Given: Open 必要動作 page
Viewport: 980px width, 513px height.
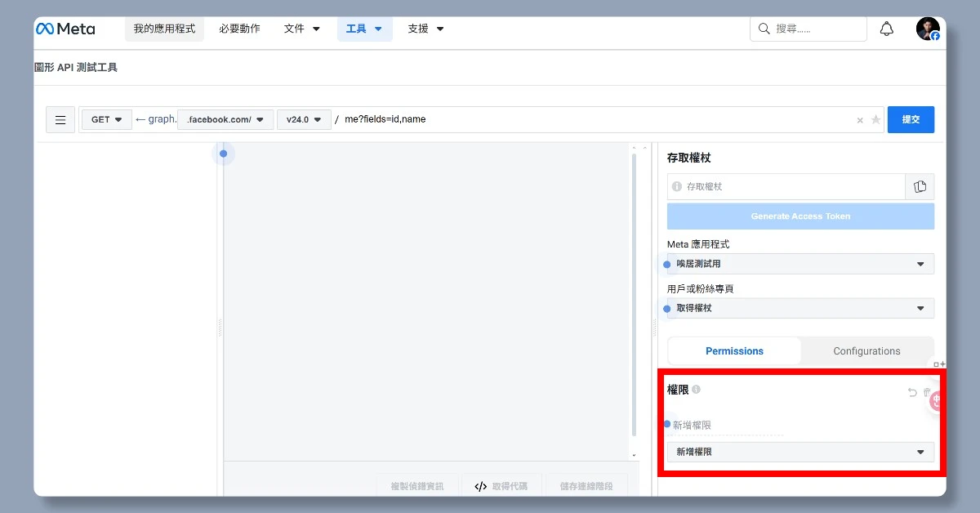Looking at the screenshot, I should [x=239, y=29].
